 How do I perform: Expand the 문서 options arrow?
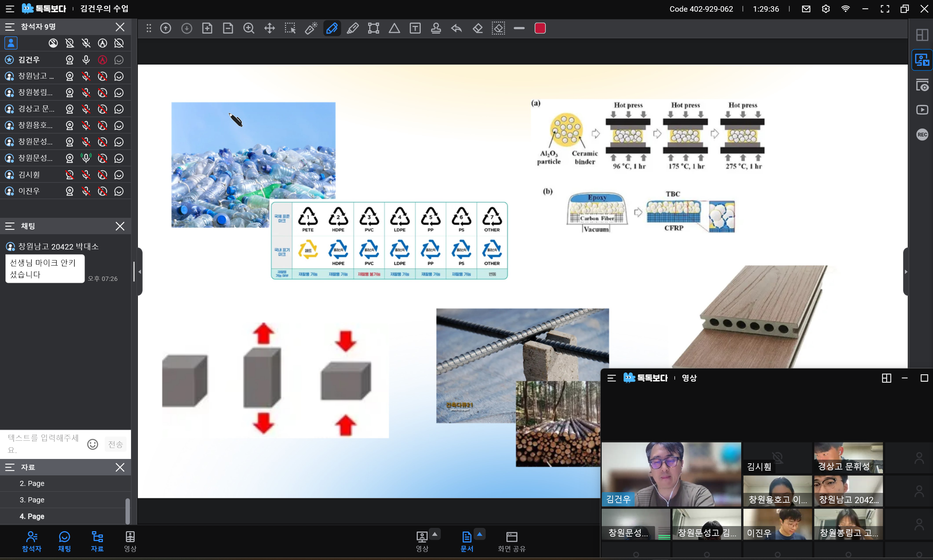tap(479, 534)
